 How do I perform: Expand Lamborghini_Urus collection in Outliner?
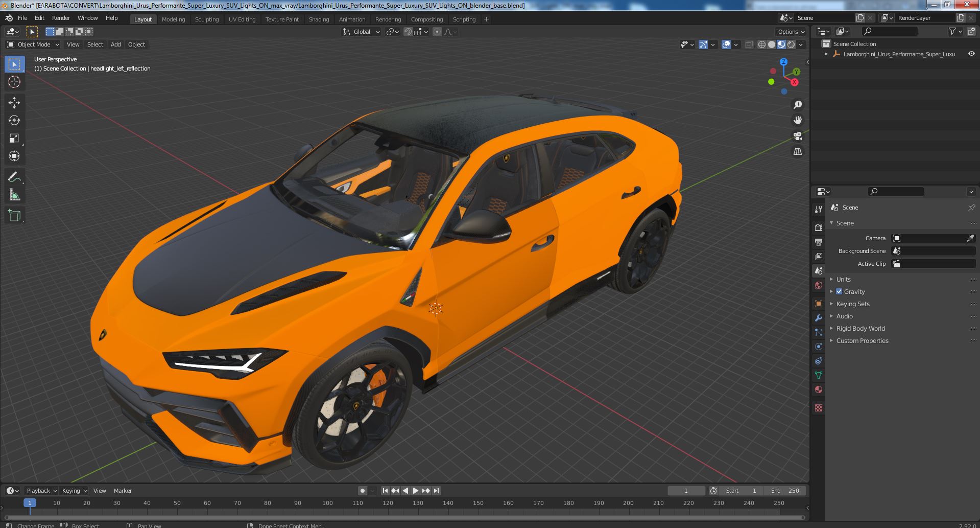pyautogui.click(x=826, y=54)
